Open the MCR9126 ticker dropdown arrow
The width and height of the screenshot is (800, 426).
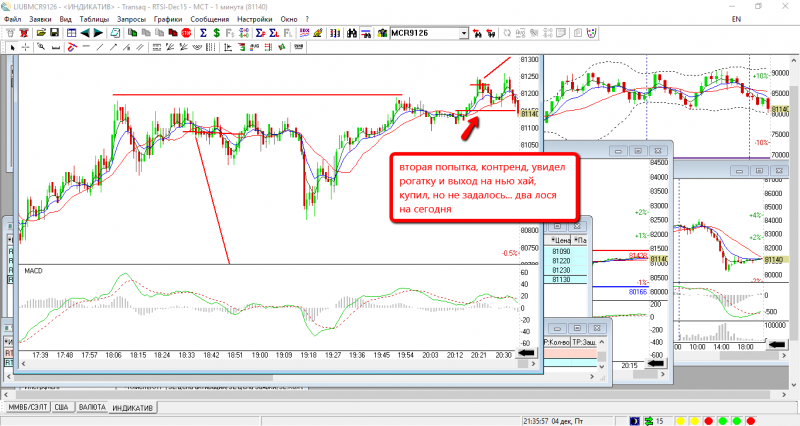463,33
